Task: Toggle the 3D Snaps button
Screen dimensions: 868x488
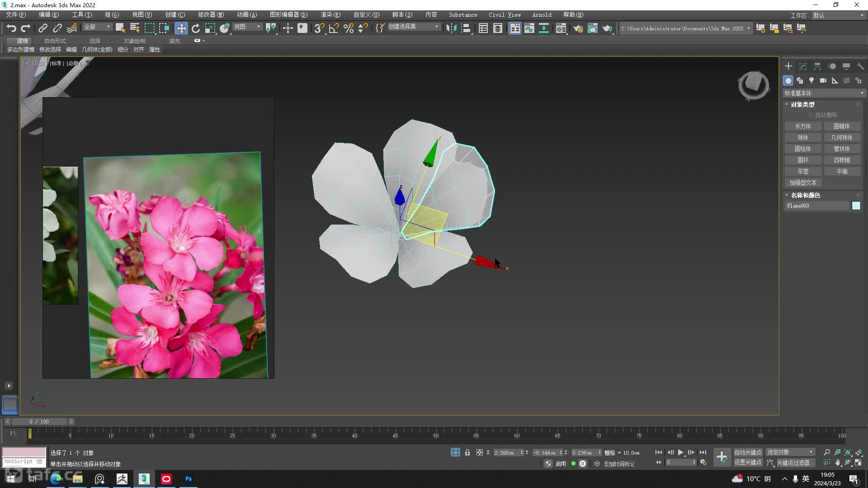Action: [319, 28]
